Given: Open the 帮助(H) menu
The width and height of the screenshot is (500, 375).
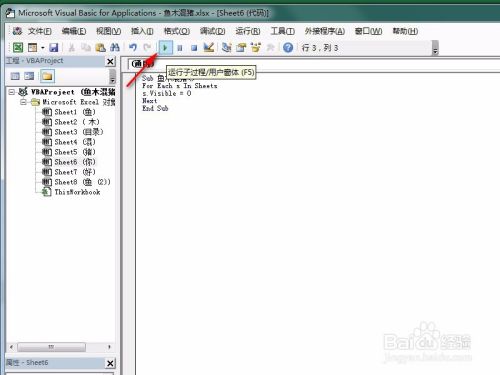Looking at the screenshot, I should pos(405,31).
